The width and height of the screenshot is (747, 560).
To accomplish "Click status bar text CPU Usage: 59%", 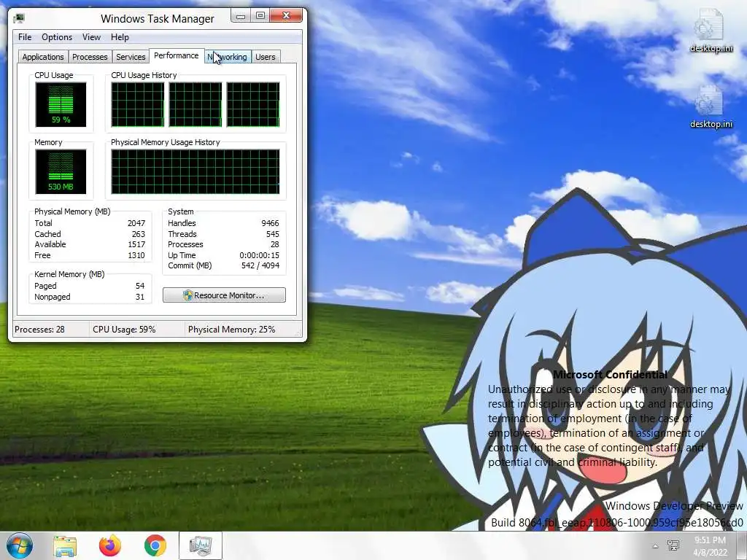I will 124,330.
